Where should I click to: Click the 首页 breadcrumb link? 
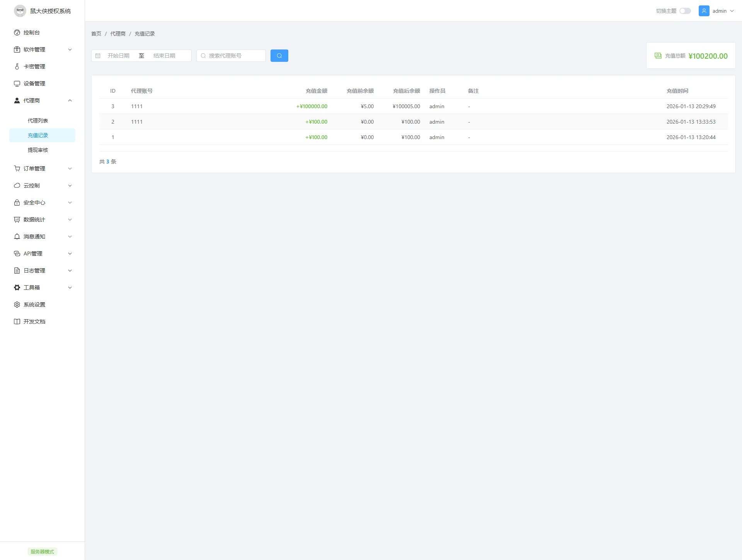point(96,34)
